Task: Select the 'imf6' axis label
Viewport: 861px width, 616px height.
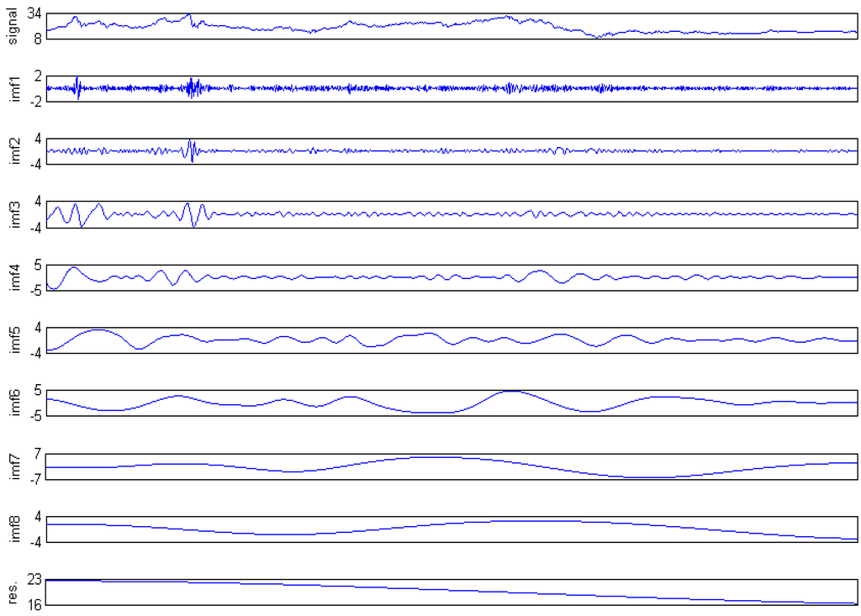Action: click(x=15, y=403)
